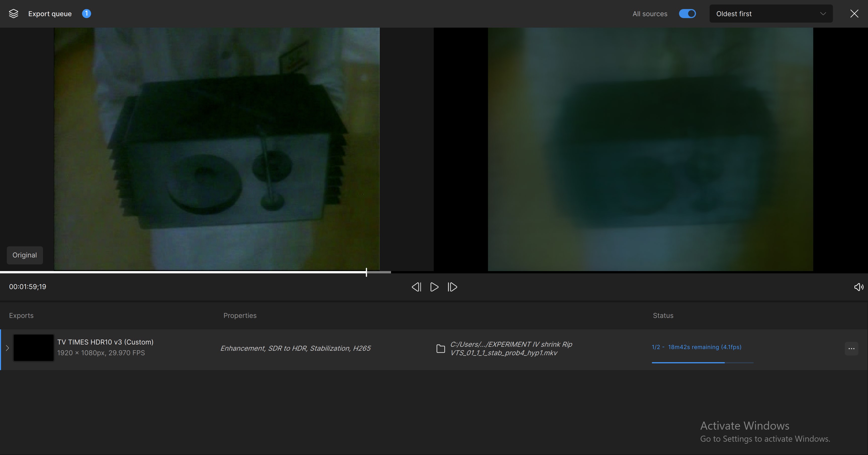This screenshot has width=868, height=455.
Task: Open the export row's three-dots options menu
Action: pos(851,348)
